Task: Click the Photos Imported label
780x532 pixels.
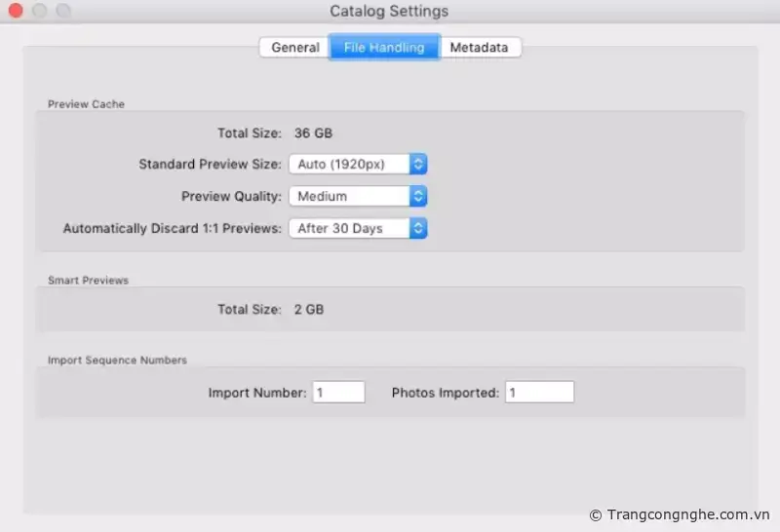Action: click(x=445, y=393)
